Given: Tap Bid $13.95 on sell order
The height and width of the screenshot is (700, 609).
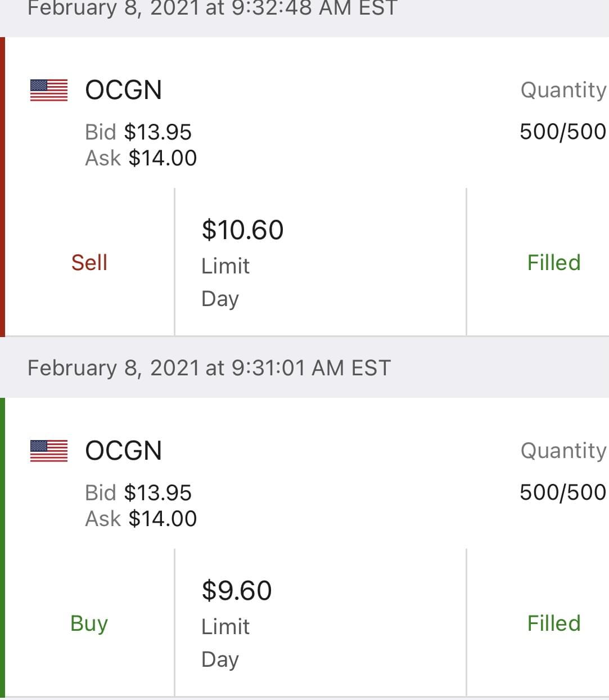Looking at the screenshot, I should [138, 132].
